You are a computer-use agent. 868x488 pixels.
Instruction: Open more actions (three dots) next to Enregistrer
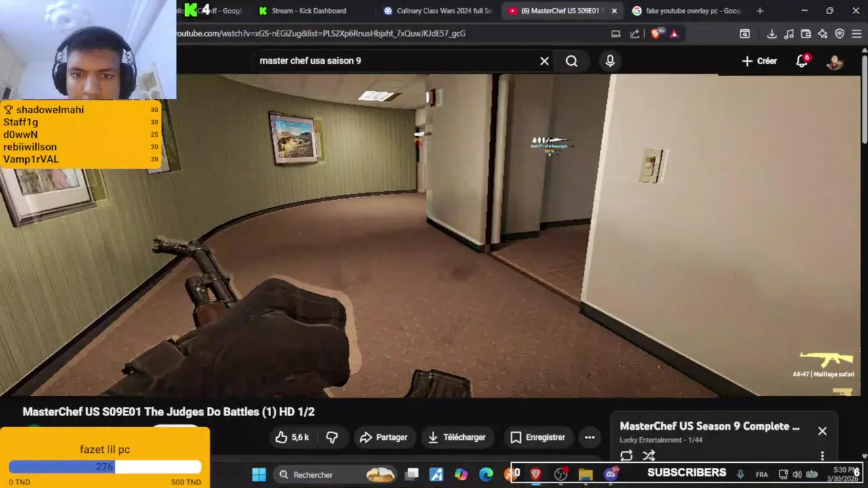tap(589, 437)
